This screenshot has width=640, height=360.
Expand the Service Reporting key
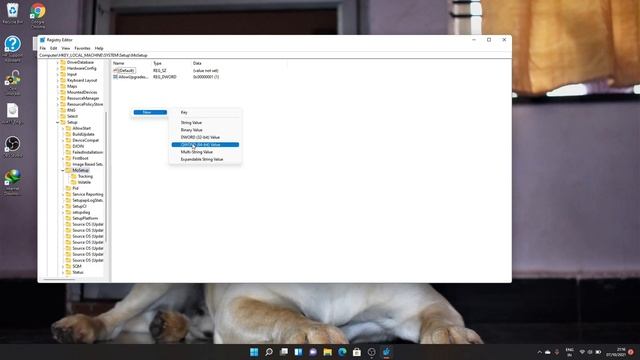click(63, 194)
